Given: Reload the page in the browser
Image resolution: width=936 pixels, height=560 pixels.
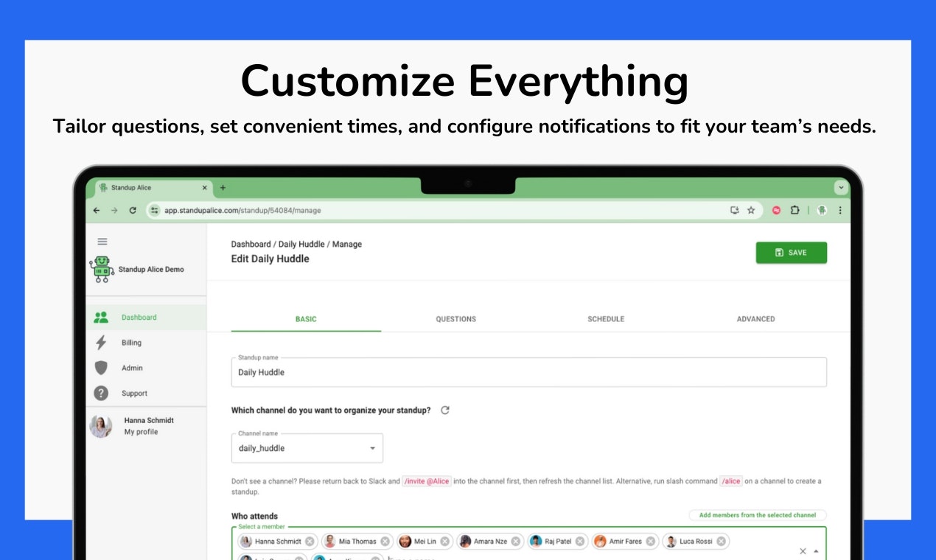Looking at the screenshot, I should (x=133, y=210).
